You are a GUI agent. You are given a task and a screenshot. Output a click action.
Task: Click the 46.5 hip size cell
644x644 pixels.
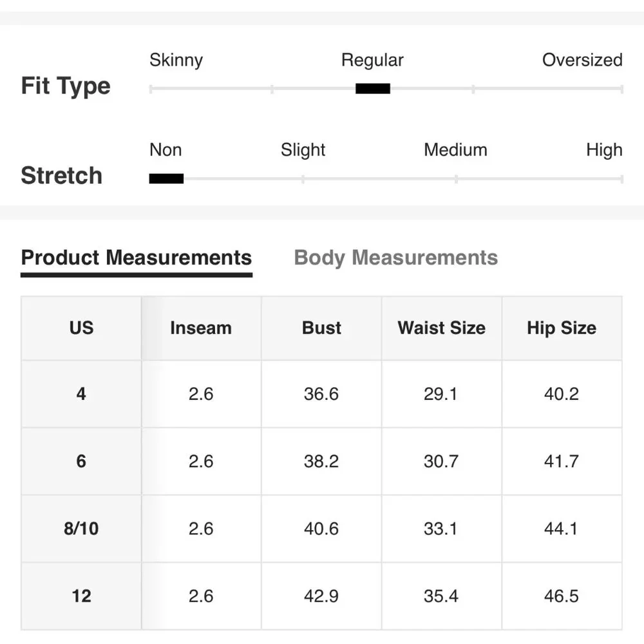[561, 596]
